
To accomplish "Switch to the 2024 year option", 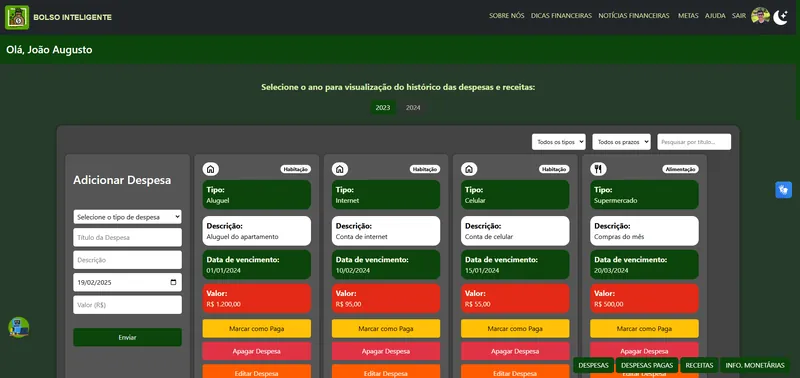I will pyautogui.click(x=413, y=108).
